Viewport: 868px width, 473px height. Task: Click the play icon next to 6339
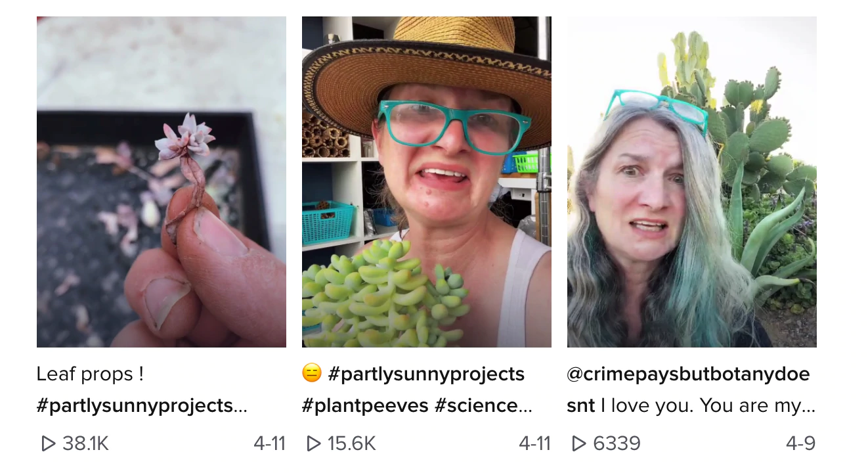[578, 444]
